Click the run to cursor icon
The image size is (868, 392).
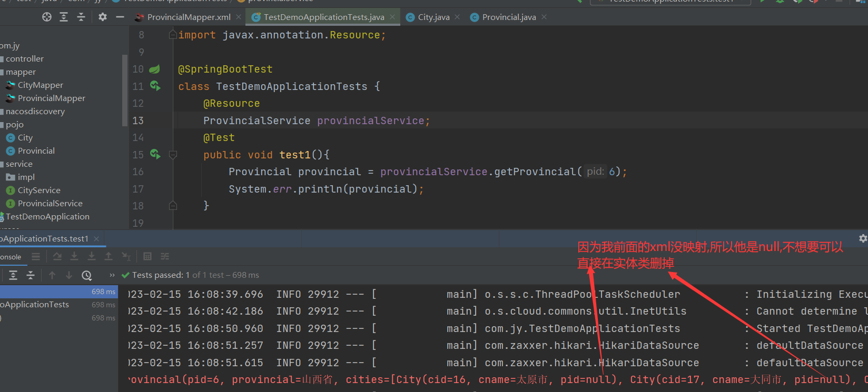coord(126,256)
